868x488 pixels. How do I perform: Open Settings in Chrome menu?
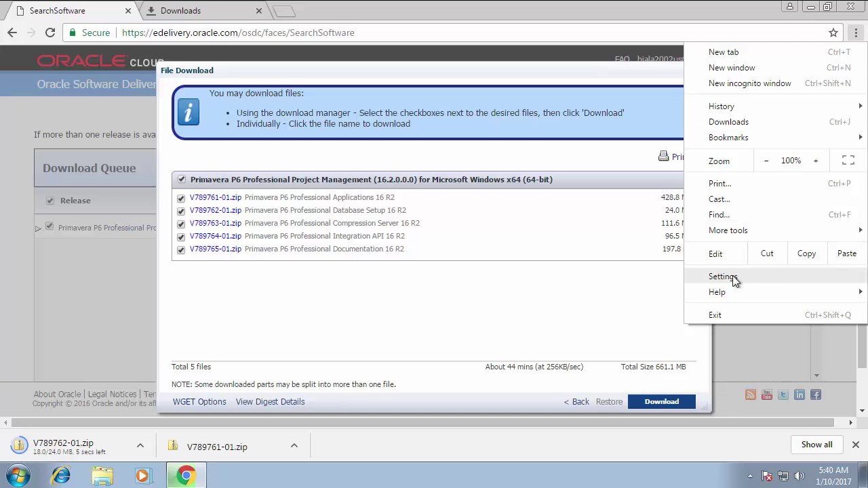point(776,277)
